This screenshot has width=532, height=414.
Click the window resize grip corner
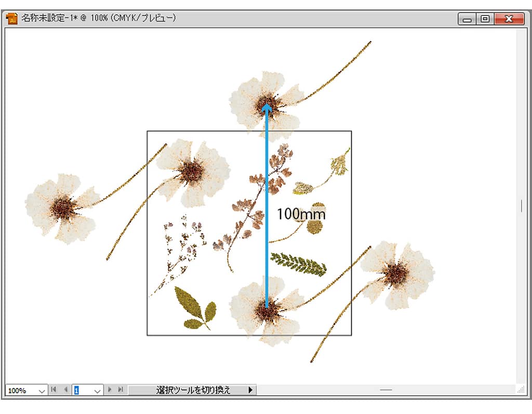click(x=521, y=390)
